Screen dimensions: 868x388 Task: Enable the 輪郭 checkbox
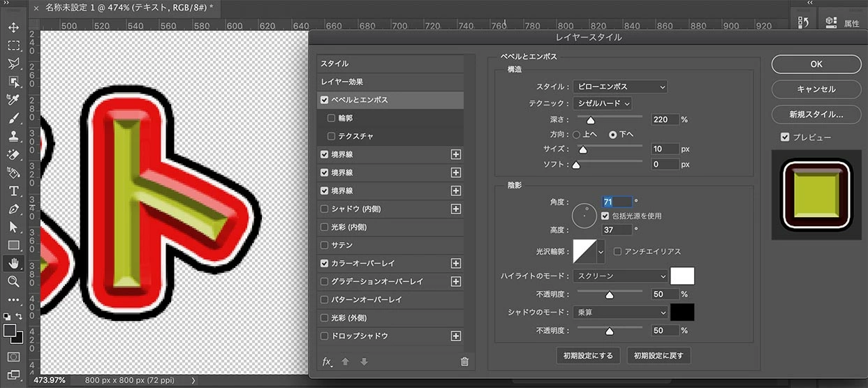click(x=331, y=118)
